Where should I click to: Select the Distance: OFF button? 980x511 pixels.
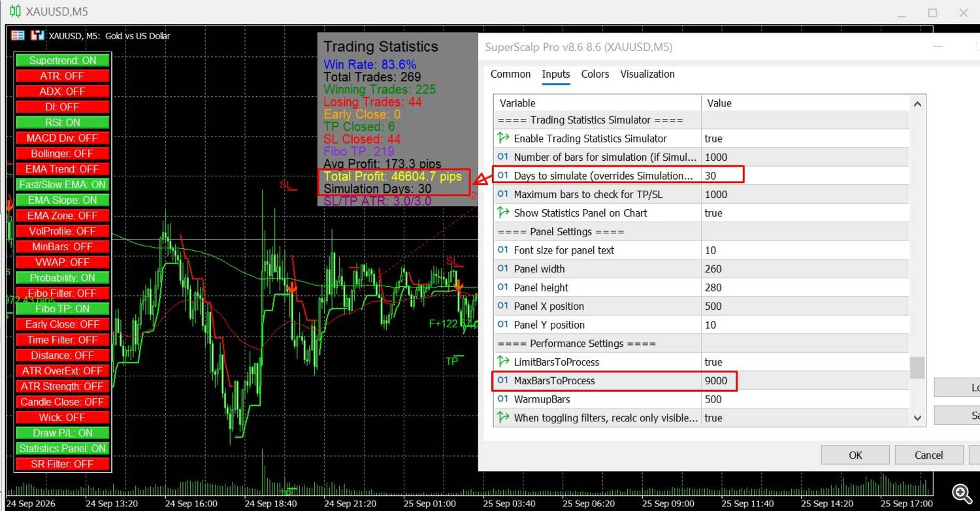(63, 355)
